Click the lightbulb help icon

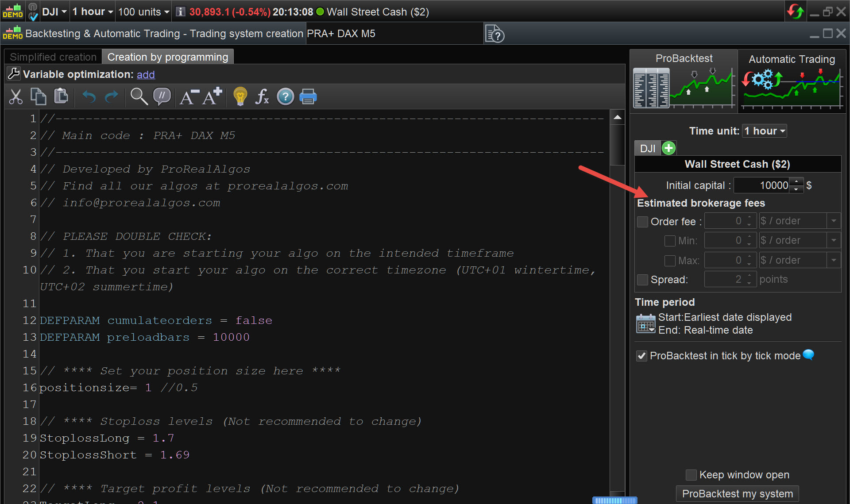(x=240, y=96)
